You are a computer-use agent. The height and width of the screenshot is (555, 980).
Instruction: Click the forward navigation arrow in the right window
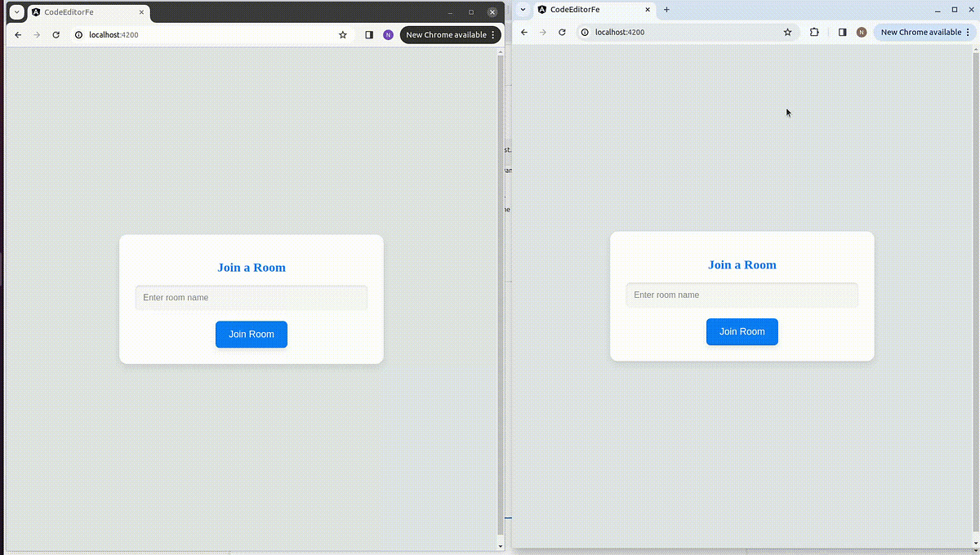[x=541, y=32]
